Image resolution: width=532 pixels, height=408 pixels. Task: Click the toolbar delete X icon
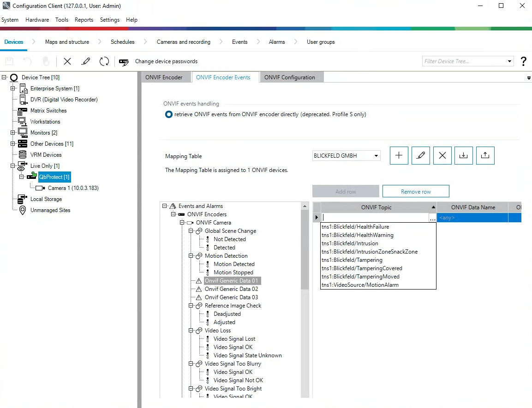(x=67, y=61)
